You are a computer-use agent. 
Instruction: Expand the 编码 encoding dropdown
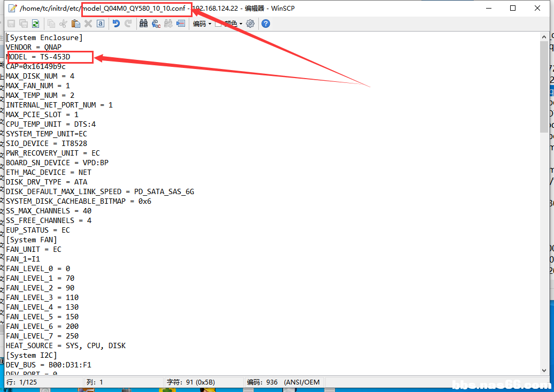[202, 24]
